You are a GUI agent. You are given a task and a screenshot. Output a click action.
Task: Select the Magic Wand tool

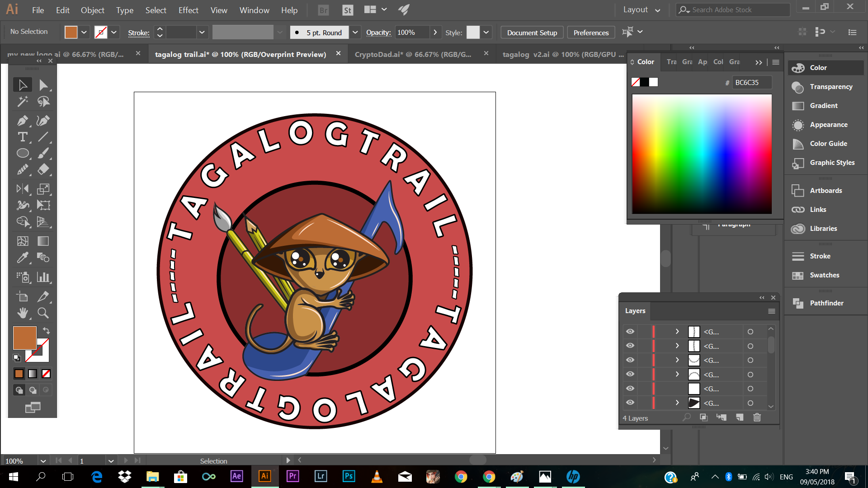pos(22,102)
